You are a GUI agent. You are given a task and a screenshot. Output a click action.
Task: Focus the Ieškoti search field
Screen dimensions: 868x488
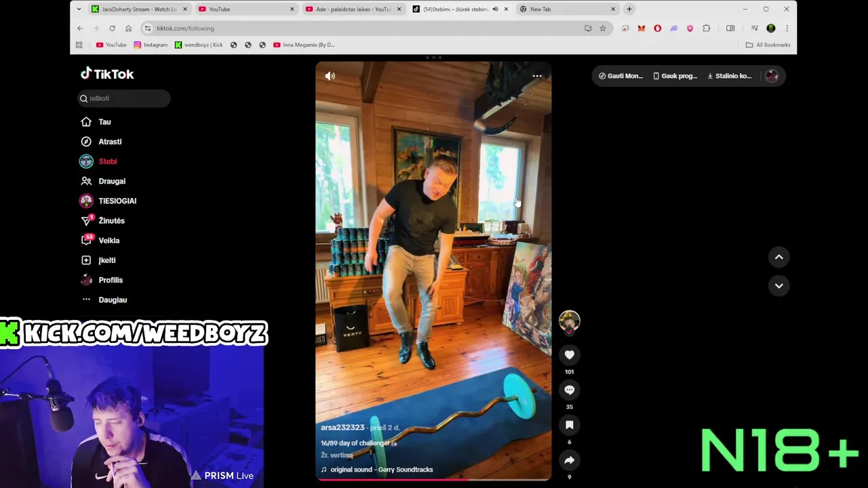tap(123, 98)
